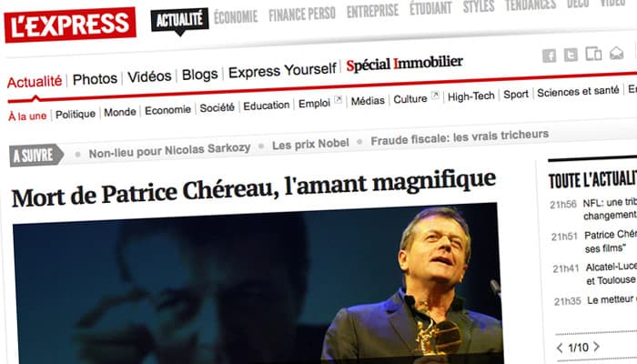
Task: Open the Facebook share icon
Action: tap(550, 56)
